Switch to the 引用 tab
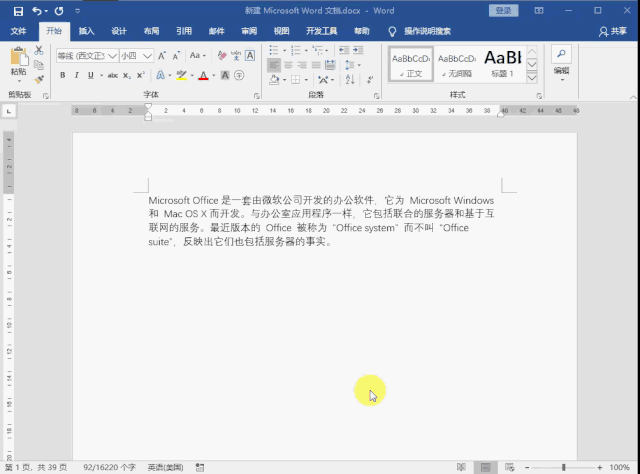This screenshot has width=640, height=474. click(184, 31)
